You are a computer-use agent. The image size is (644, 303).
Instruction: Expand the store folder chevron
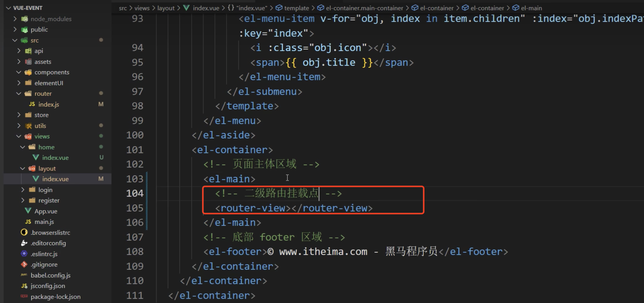pos(19,115)
